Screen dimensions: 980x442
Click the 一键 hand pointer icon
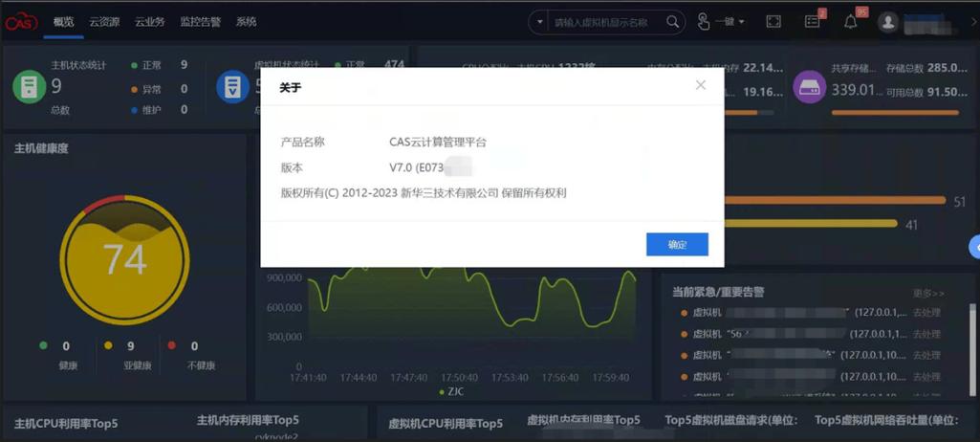tap(703, 22)
